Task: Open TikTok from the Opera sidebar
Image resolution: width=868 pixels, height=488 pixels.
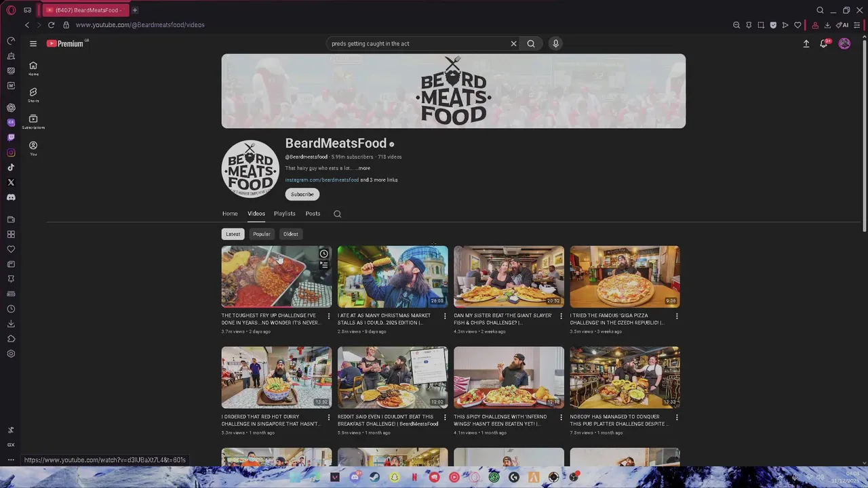Action: pos(11,167)
